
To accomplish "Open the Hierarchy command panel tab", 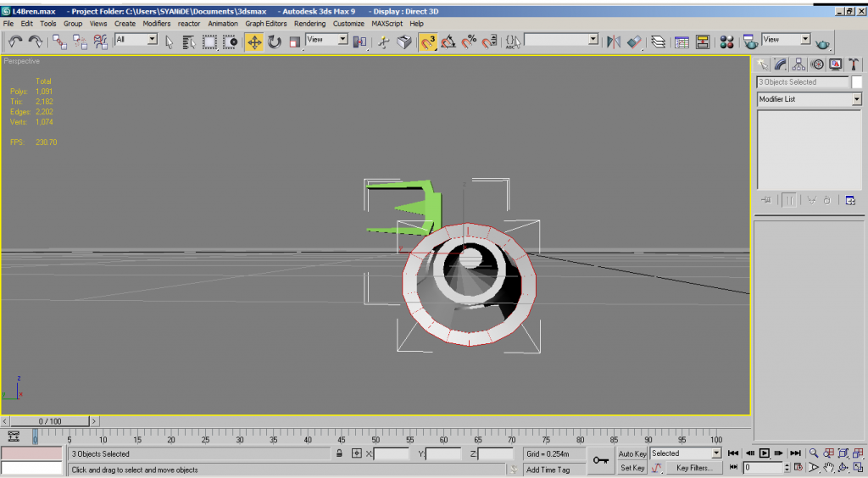I will (798, 64).
